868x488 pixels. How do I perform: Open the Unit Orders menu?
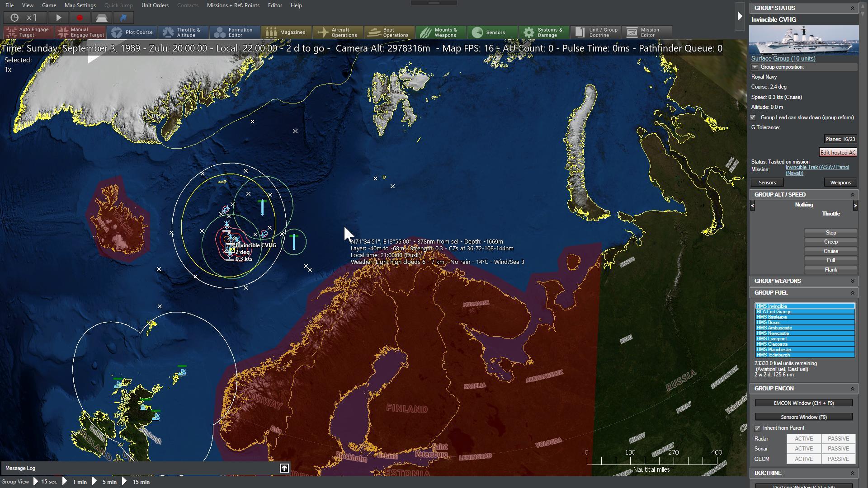point(154,5)
